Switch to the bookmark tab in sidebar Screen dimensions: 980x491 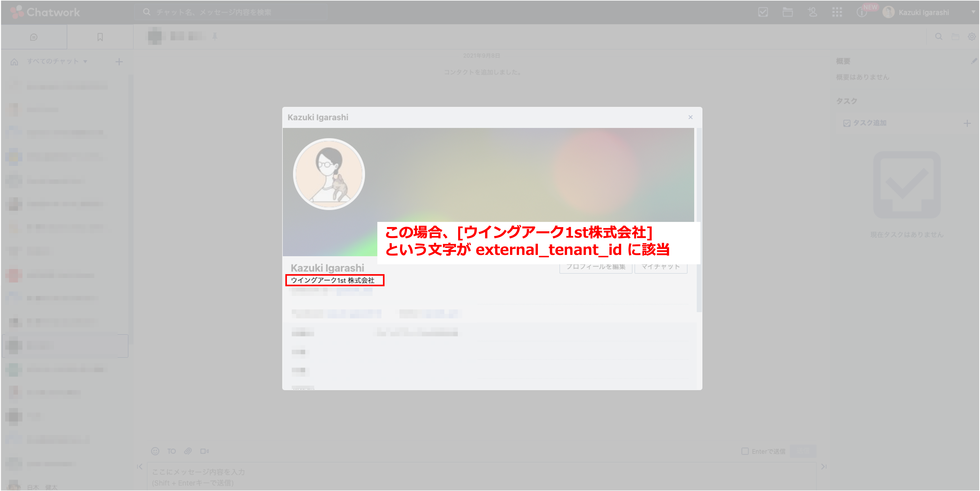[100, 37]
